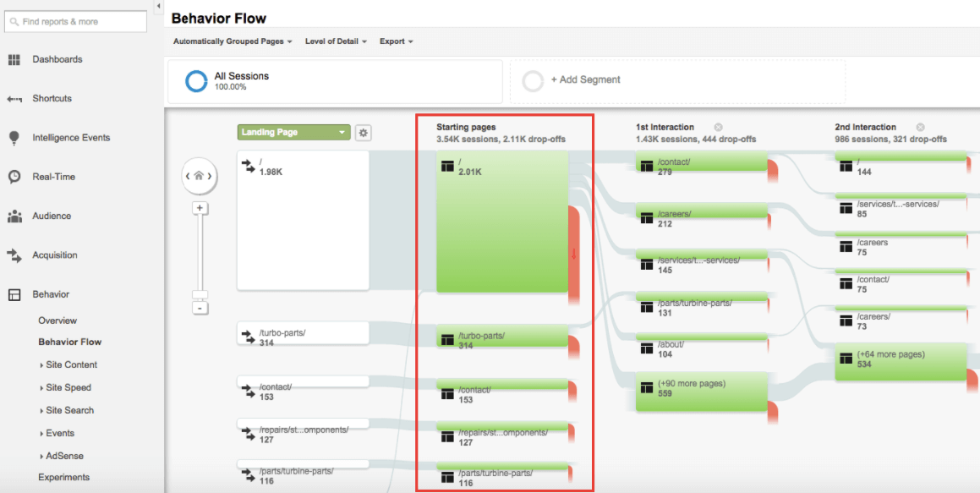Click the Find reports search field
Viewport: 980px width, 493px height.
(76, 22)
